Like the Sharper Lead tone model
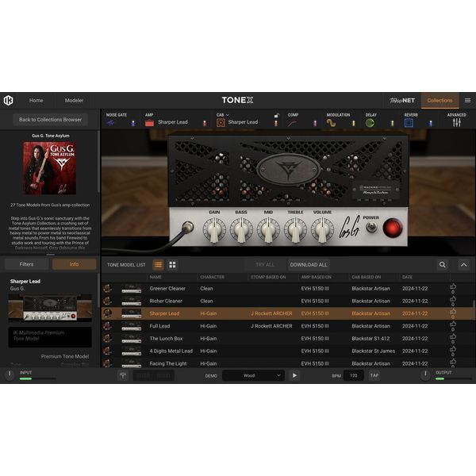 tap(453, 312)
